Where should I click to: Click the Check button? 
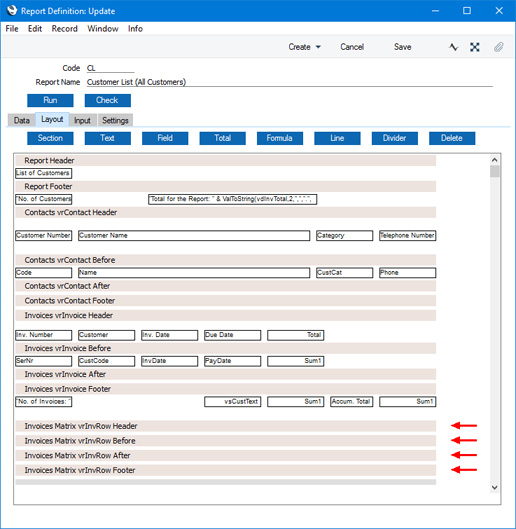pyautogui.click(x=108, y=100)
